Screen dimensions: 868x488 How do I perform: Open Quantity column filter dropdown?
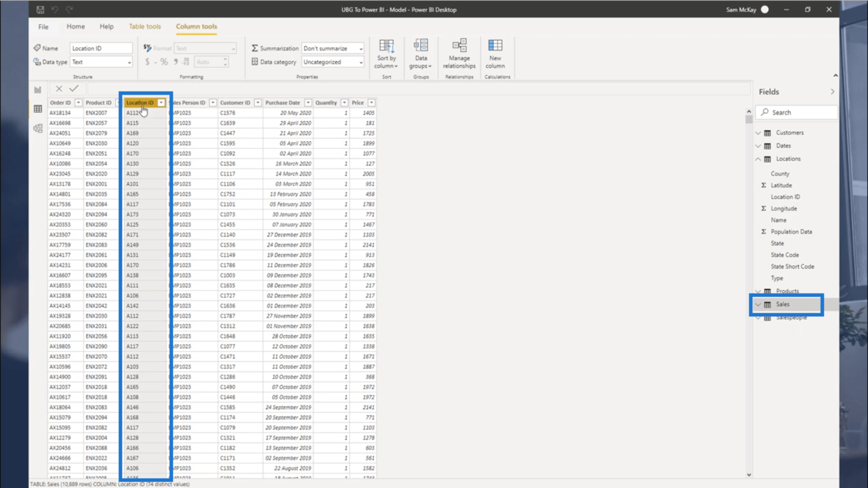coord(344,103)
